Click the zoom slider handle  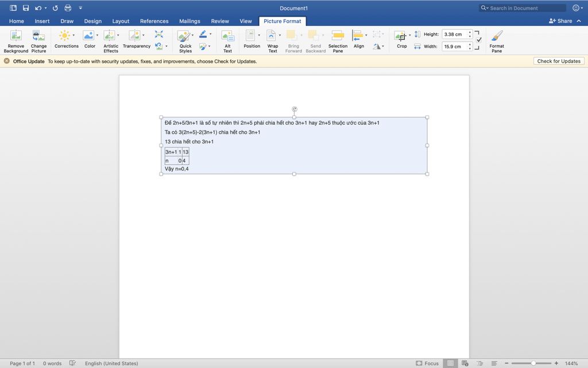tap(533, 363)
